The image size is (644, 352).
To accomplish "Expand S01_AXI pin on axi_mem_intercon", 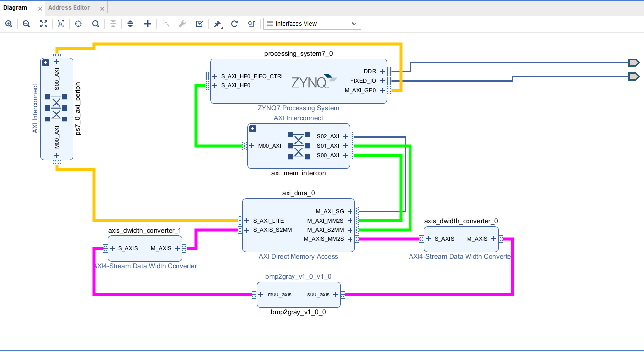I will click(345, 146).
